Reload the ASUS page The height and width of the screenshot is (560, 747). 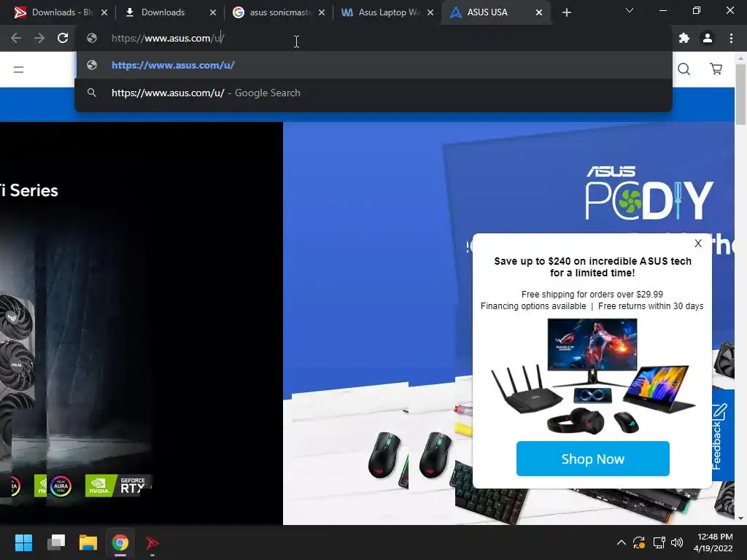pyautogui.click(x=63, y=38)
